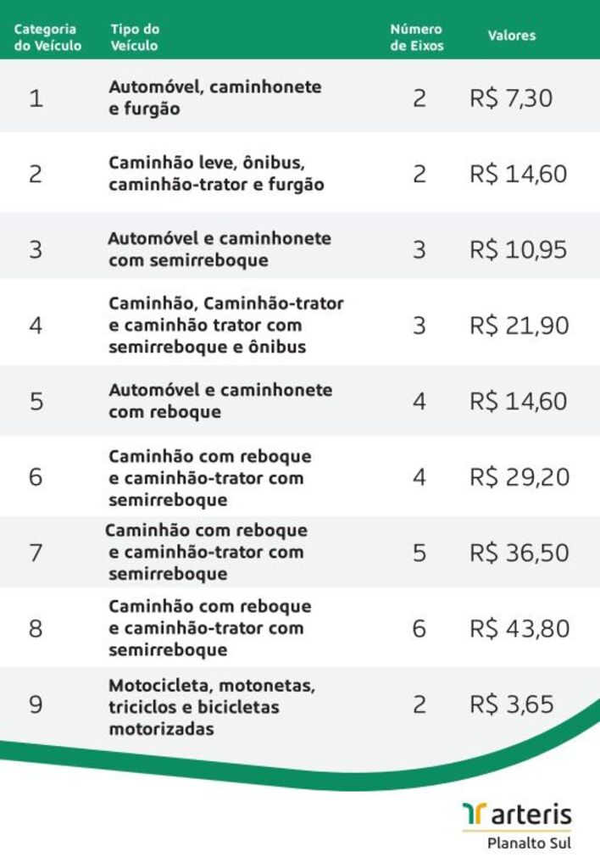Screen dimensions: 600x868
Task: Select Automóvel e caminhonete com reboque row
Action: (x=300, y=401)
